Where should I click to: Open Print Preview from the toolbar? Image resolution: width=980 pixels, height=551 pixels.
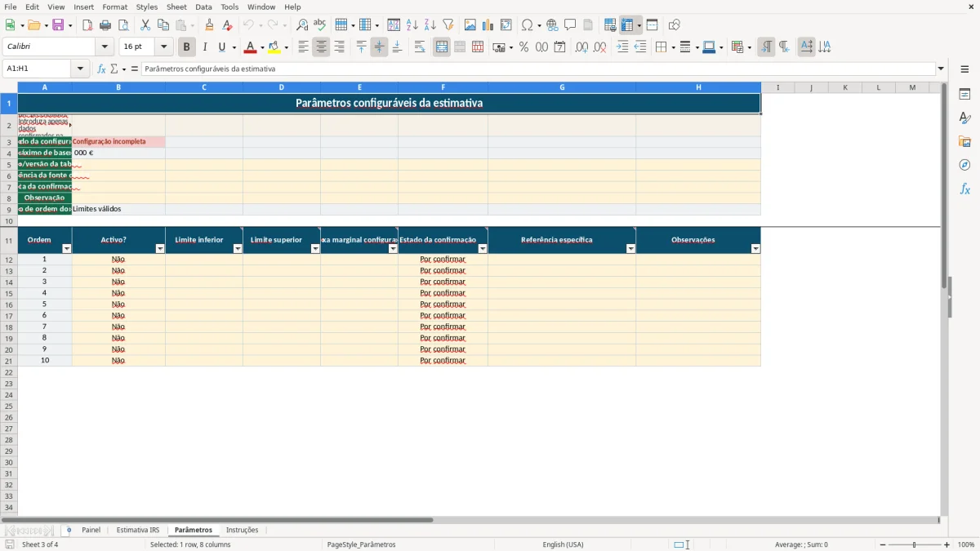click(x=123, y=25)
